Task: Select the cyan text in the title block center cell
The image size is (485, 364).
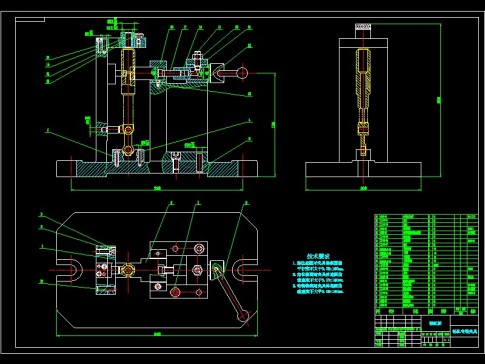Action: point(435,323)
